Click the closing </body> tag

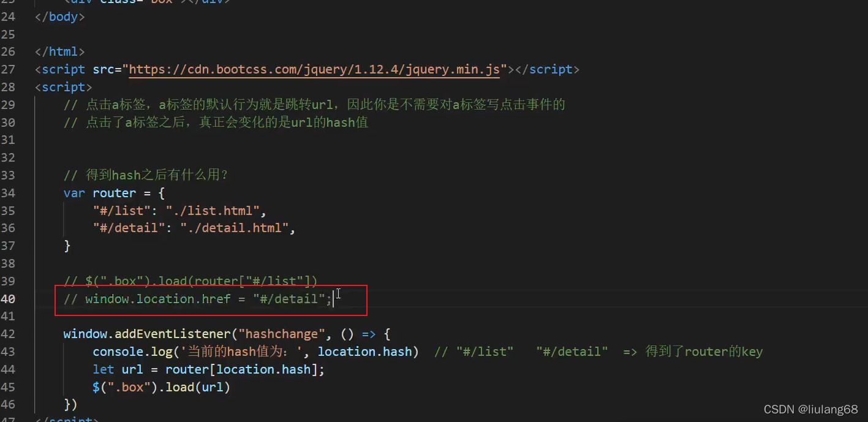click(60, 17)
